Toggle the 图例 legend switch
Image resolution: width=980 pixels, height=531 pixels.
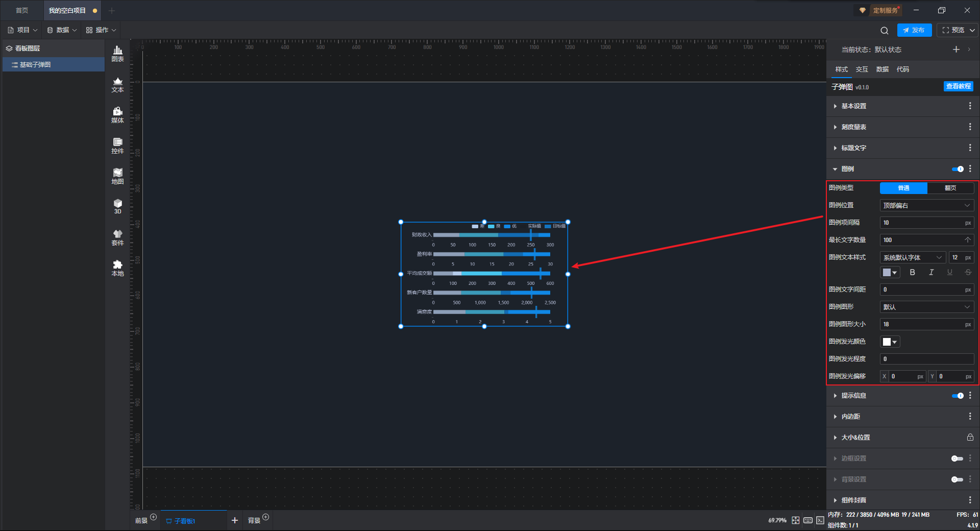pos(958,169)
